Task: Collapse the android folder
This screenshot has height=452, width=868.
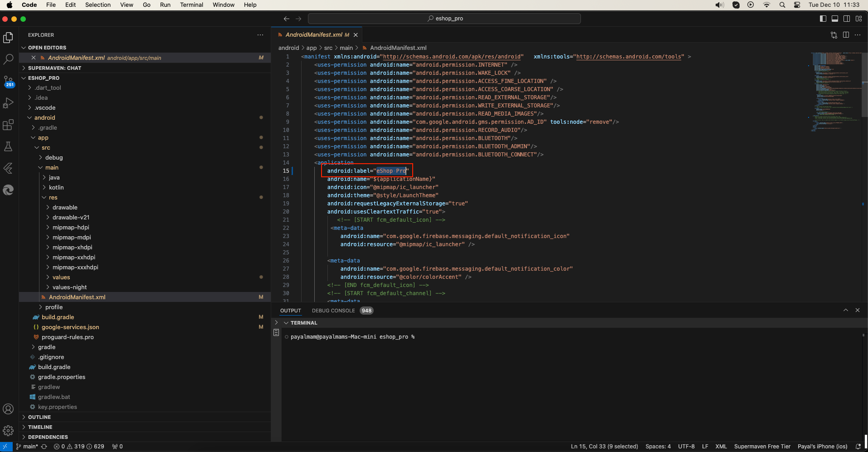Action: 145,118
